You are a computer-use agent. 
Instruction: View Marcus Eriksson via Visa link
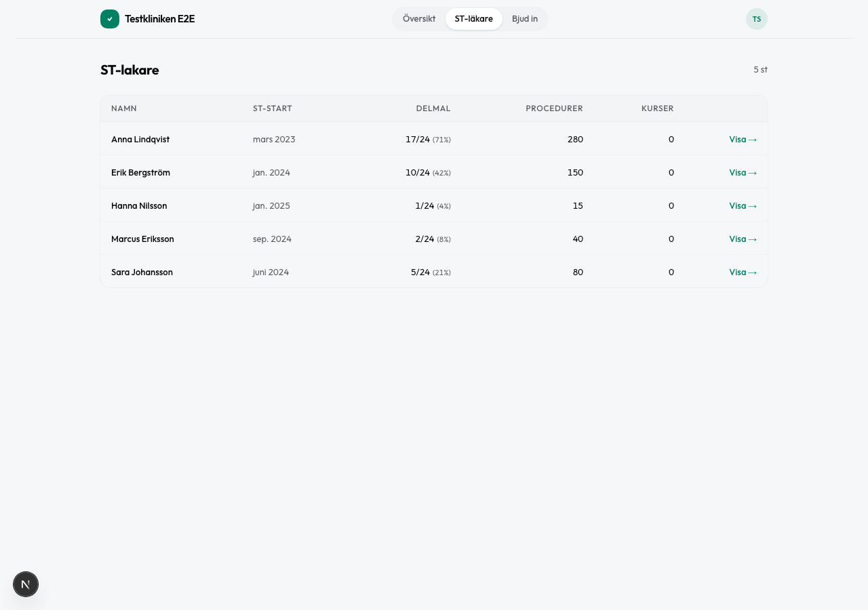point(743,239)
